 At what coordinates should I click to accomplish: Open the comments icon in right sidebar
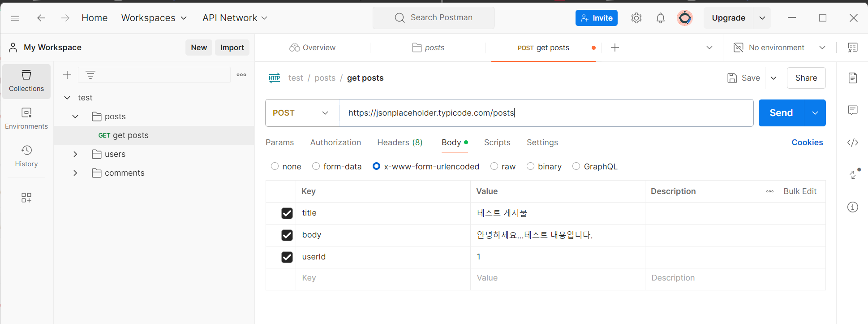click(x=853, y=110)
